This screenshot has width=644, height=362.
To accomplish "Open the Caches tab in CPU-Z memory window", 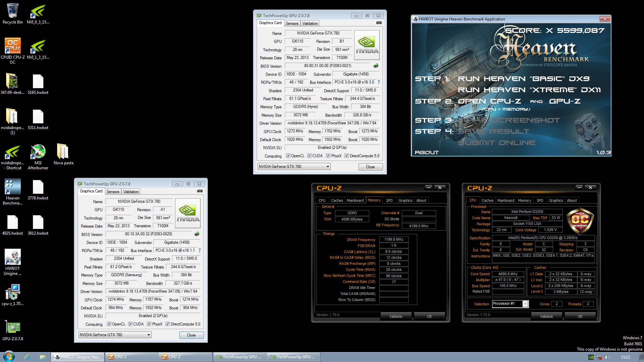I will (337, 200).
